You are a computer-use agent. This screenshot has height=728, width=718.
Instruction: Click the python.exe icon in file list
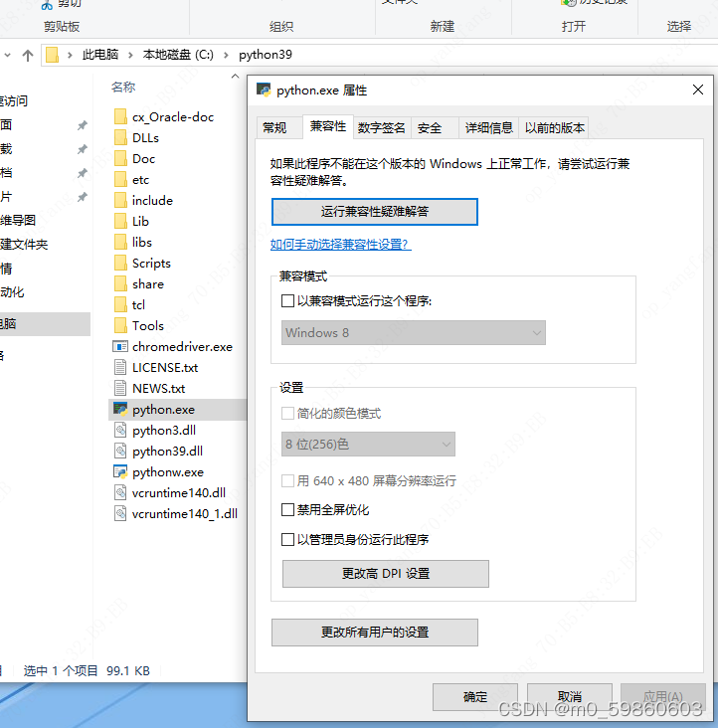pyautogui.click(x=120, y=410)
